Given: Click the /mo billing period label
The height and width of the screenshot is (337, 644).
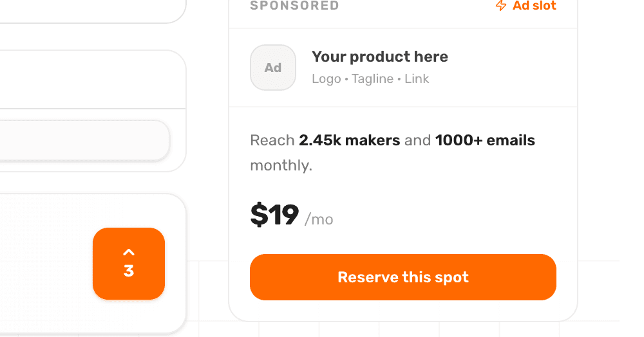Looking at the screenshot, I should pyautogui.click(x=319, y=219).
